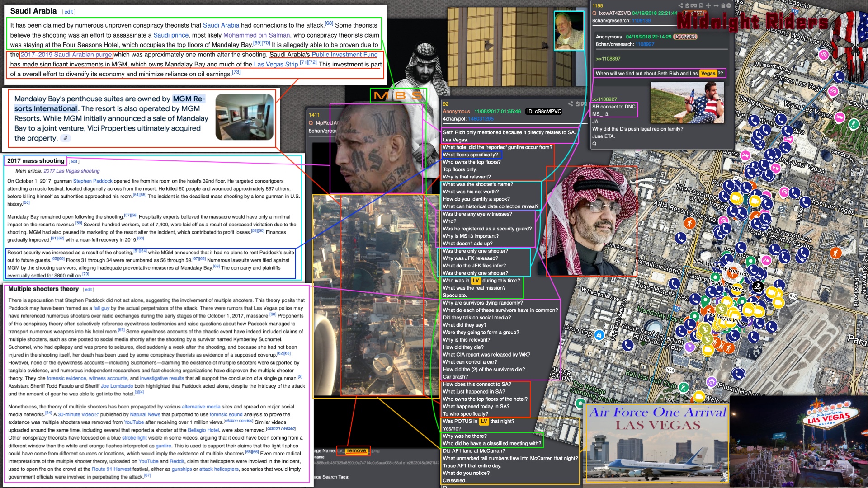Open the edit link beside 2017 mass shooting
The image size is (868, 488).
pyautogui.click(x=74, y=161)
